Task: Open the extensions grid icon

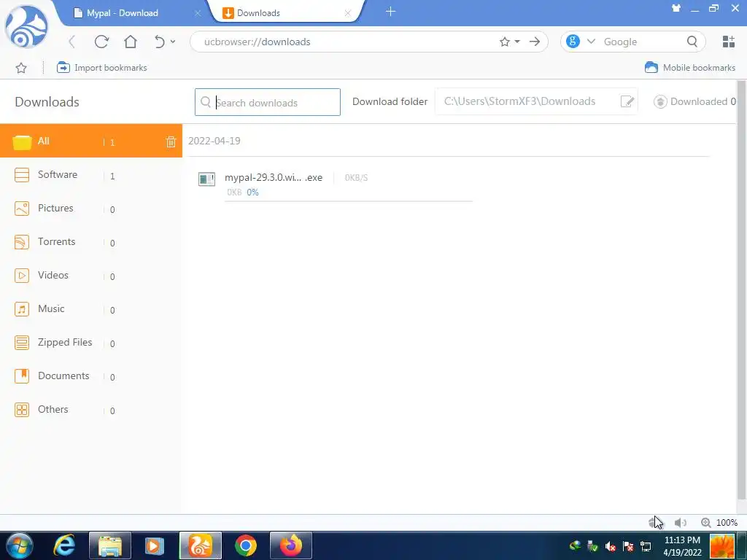Action: tap(729, 42)
